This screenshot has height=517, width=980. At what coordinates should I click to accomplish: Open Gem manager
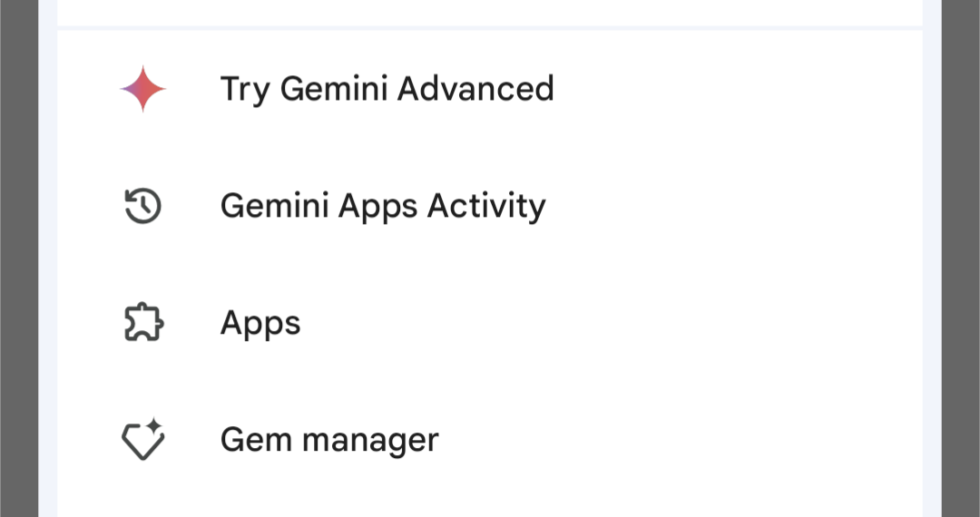point(490,440)
